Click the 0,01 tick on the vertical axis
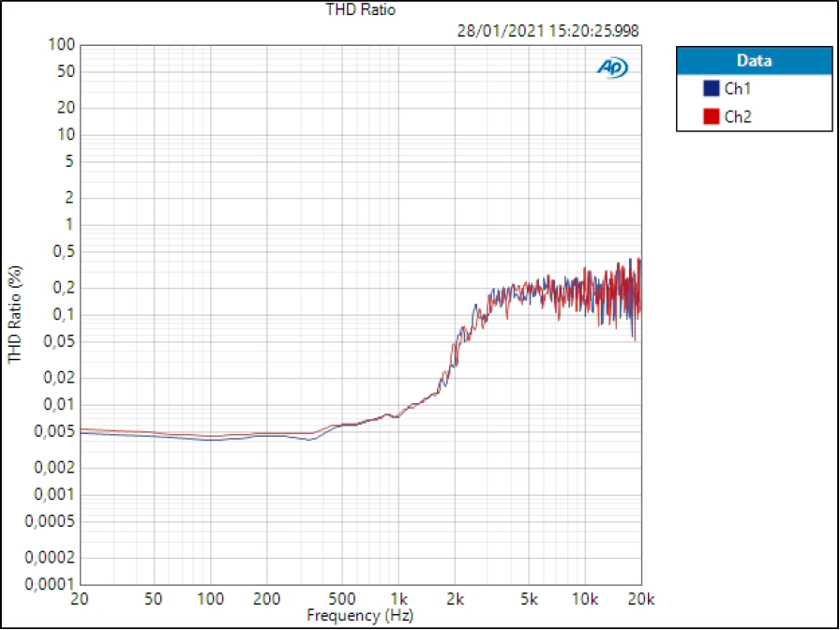The height and width of the screenshot is (630, 840). [x=58, y=404]
